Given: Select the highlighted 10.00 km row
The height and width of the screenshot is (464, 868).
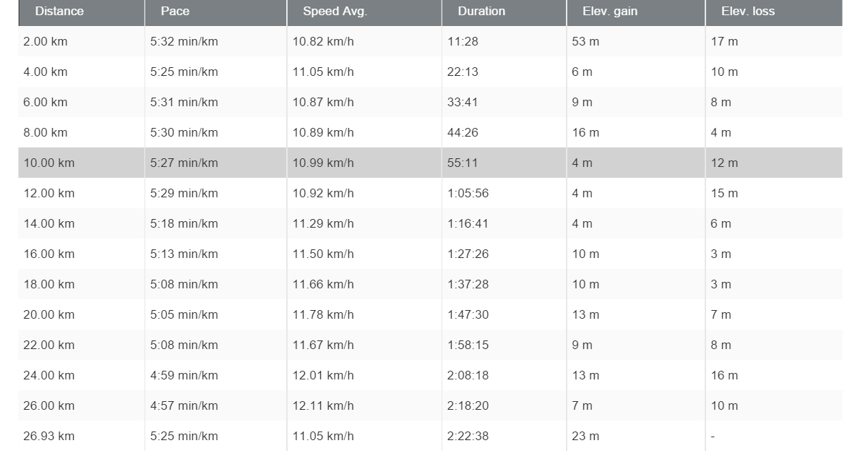Looking at the screenshot, I should click(x=49, y=163).
